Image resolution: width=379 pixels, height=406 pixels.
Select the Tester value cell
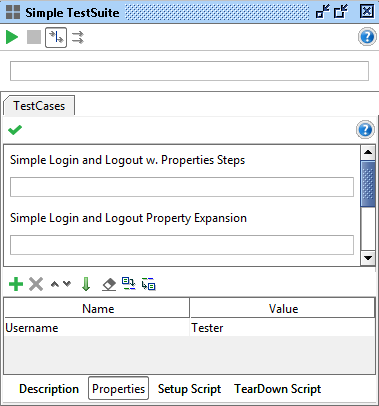pyautogui.click(x=283, y=328)
